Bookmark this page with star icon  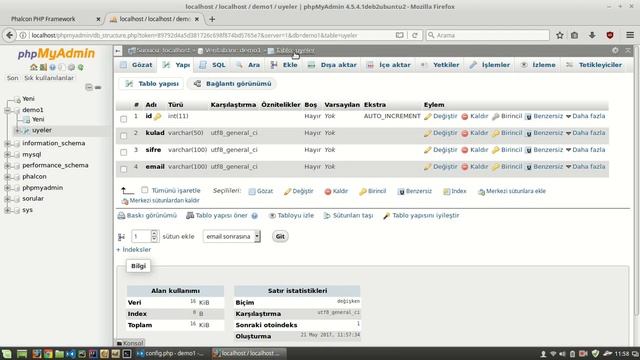(x=560, y=36)
